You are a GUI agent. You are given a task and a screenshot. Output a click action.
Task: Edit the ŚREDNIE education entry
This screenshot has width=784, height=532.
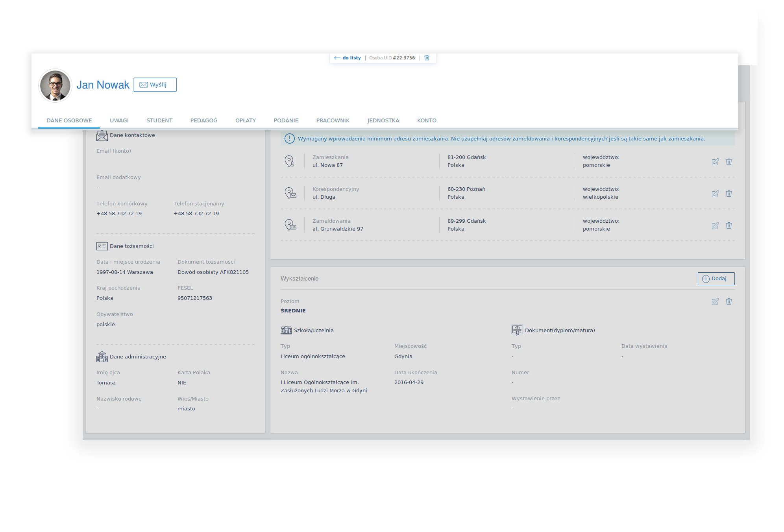click(715, 301)
